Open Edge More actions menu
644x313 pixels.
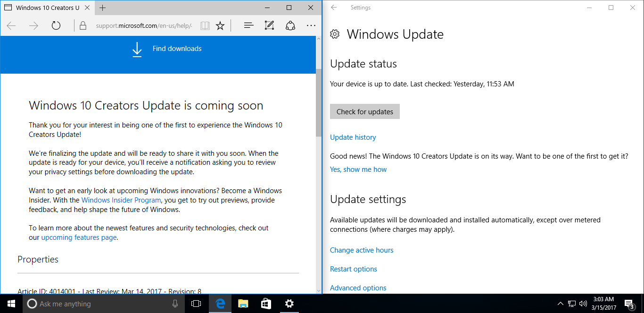pyautogui.click(x=311, y=25)
